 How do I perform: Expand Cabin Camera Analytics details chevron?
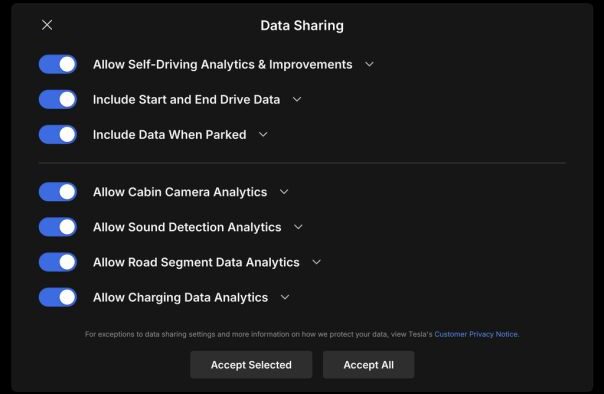coord(284,192)
